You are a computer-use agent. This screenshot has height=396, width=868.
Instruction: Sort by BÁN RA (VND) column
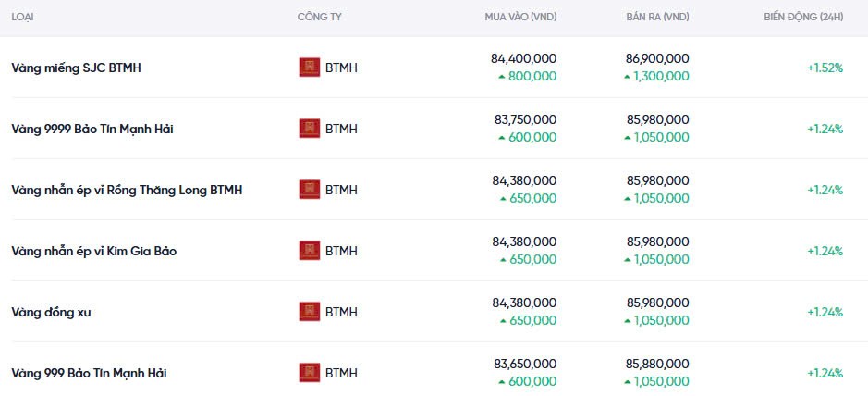(657, 18)
